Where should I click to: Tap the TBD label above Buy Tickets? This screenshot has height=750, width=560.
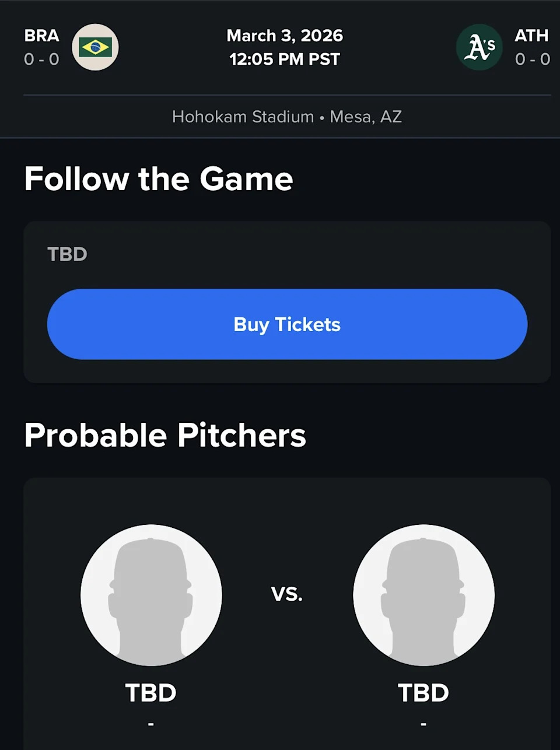pos(67,254)
